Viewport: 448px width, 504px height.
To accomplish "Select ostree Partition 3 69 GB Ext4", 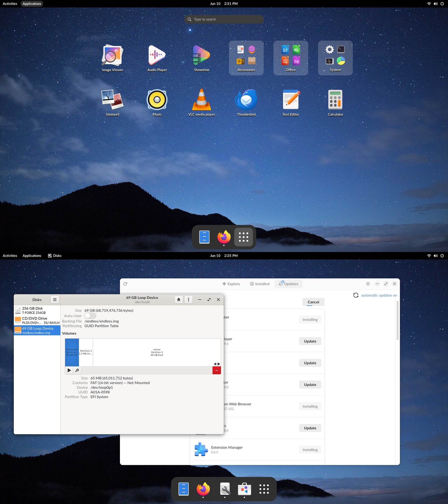I will (157, 352).
